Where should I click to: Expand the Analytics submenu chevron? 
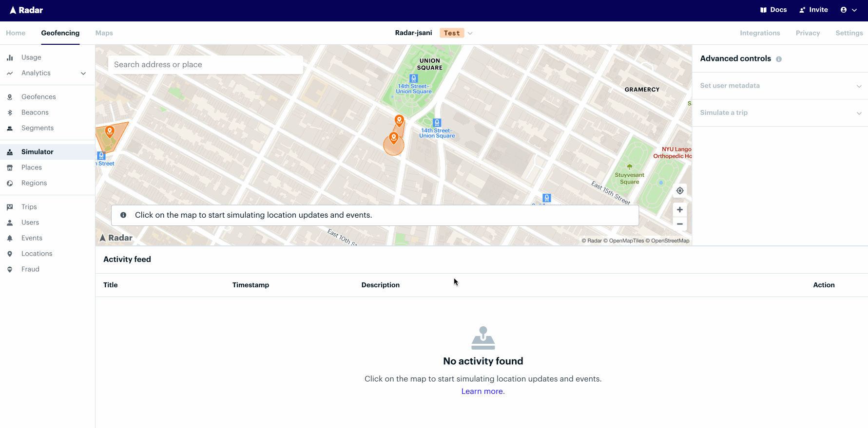click(83, 74)
